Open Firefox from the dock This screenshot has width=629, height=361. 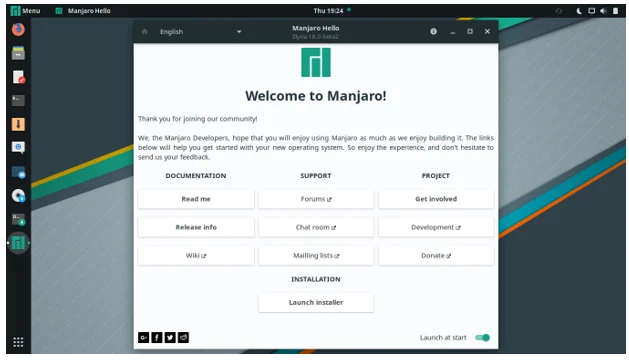[18, 29]
